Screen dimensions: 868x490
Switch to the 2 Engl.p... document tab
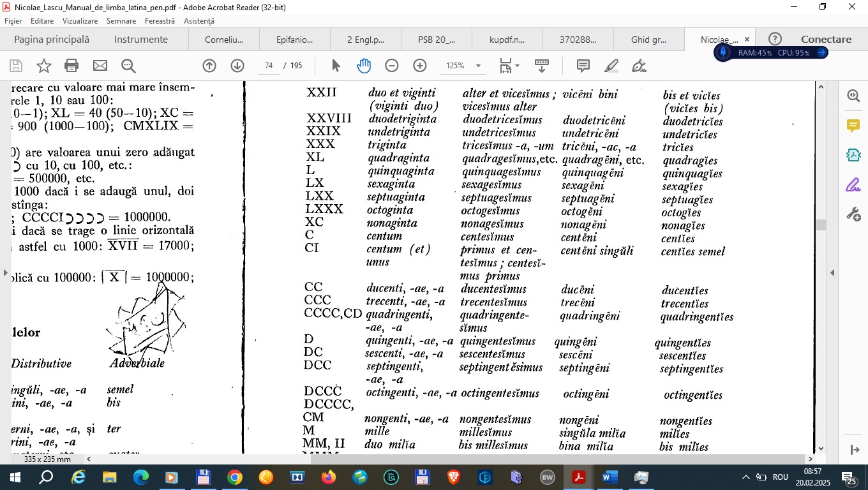tap(366, 40)
